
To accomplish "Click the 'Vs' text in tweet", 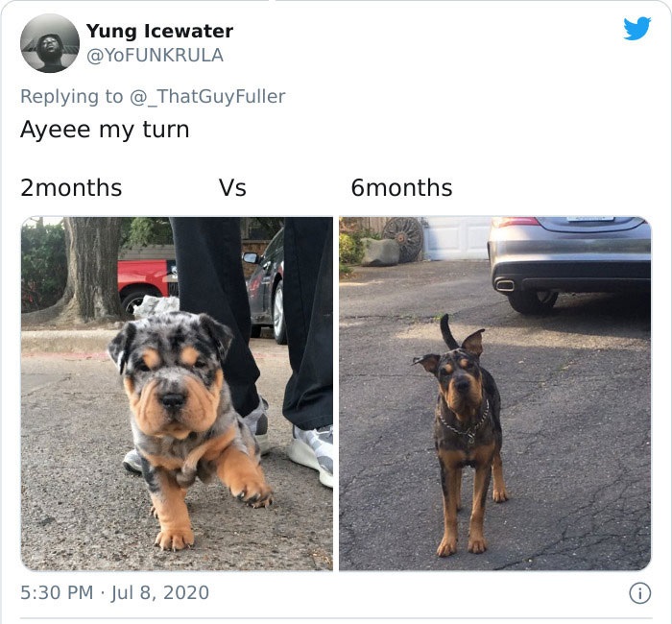I will 232,188.
